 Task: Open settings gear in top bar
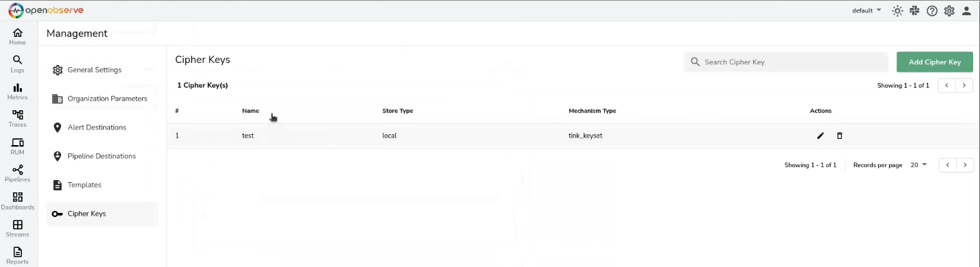point(949,11)
